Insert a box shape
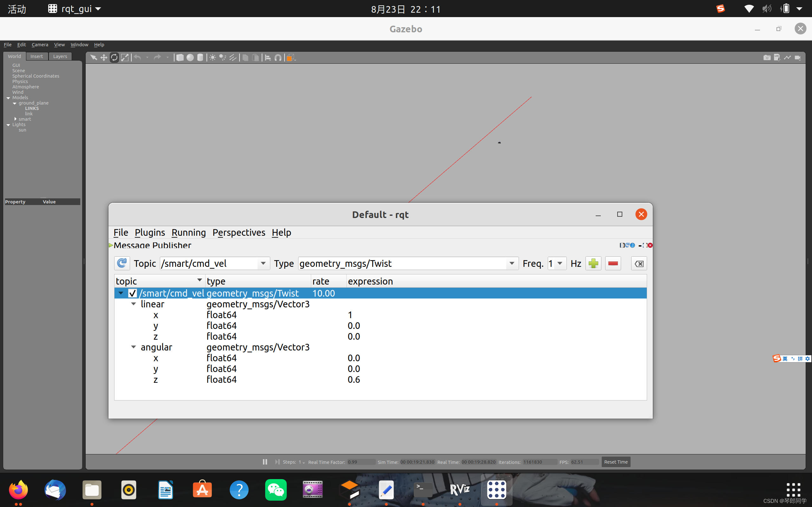Screen dimensions: 812x507 pyautogui.click(x=180, y=58)
